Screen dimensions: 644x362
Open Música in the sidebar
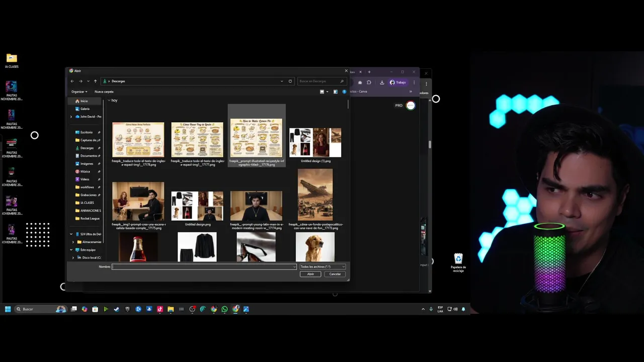point(85,171)
